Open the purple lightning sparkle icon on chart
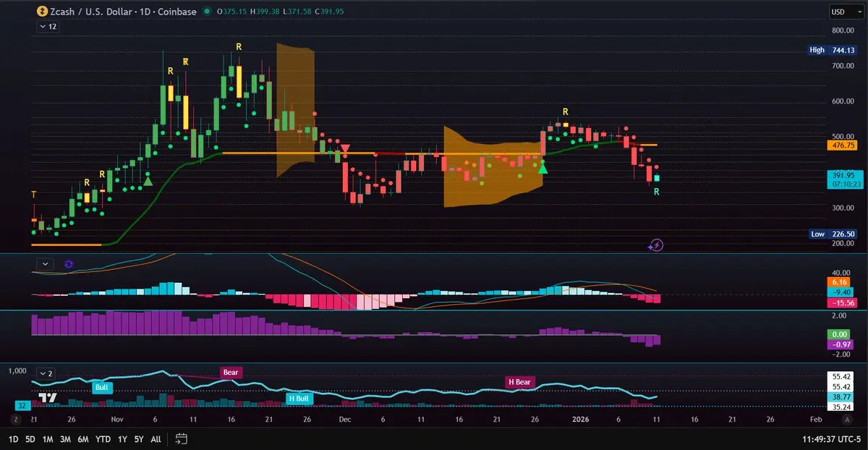868x450 pixels. tap(656, 245)
